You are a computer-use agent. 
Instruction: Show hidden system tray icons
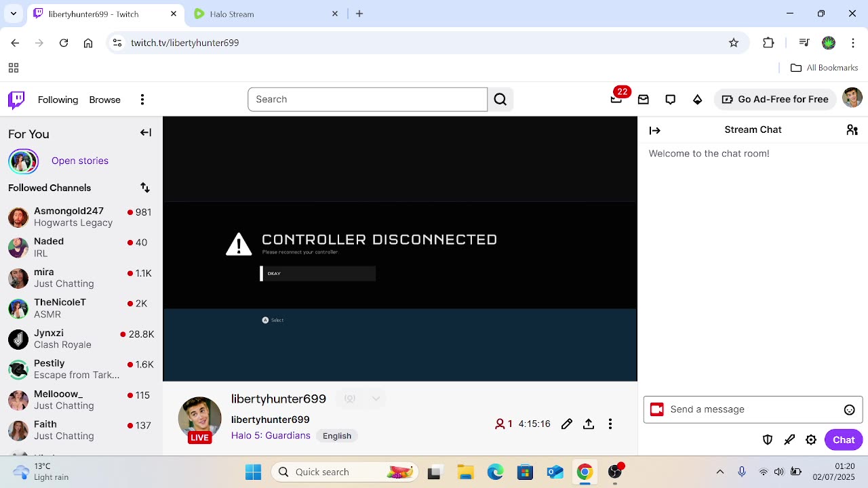[x=720, y=472]
